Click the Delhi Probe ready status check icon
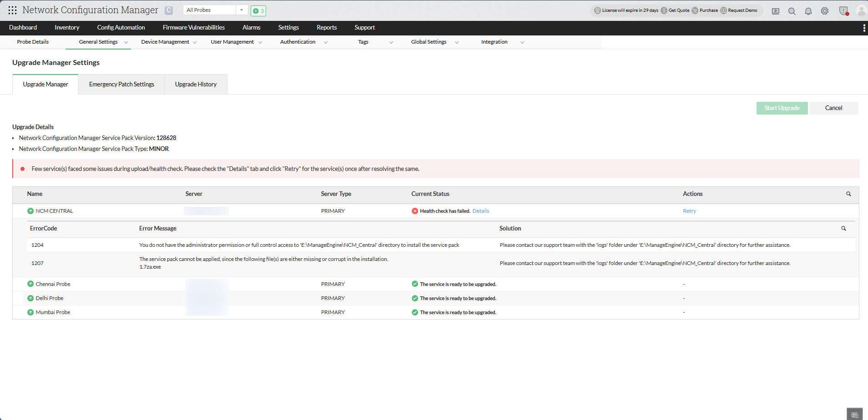868x420 pixels. 415,298
